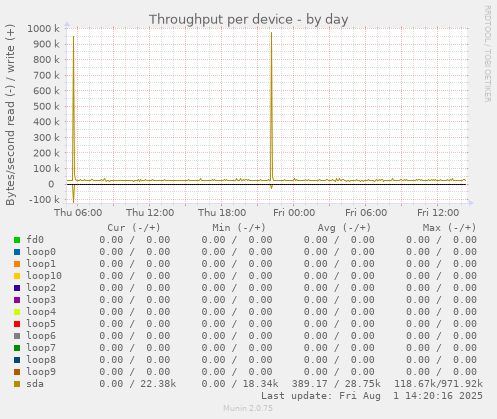Click the y-axis title 'Bytes/second read (-) / write (+)'

click(x=10, y=115)
